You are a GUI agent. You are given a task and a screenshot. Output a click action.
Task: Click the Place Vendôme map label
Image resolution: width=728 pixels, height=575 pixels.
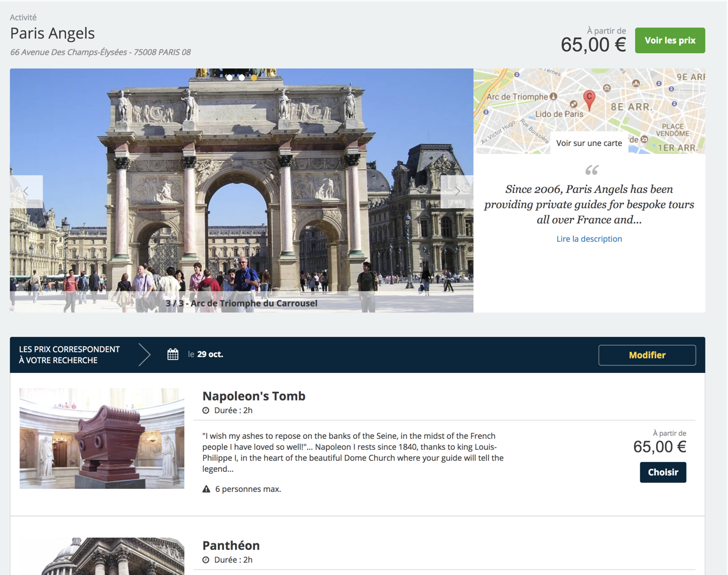[672, 130]
